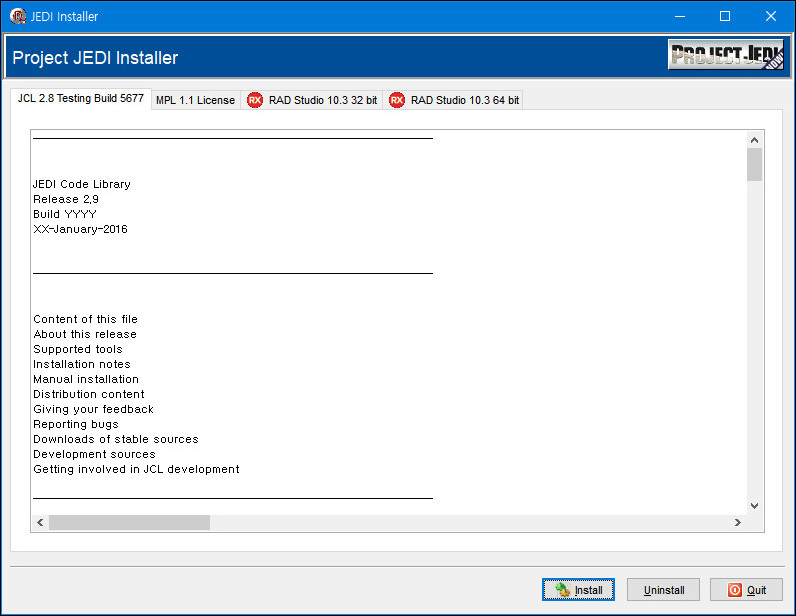The image size is (796, 616).
Task: Click the 'XX-January-2016' line
Action: [80, 229]
